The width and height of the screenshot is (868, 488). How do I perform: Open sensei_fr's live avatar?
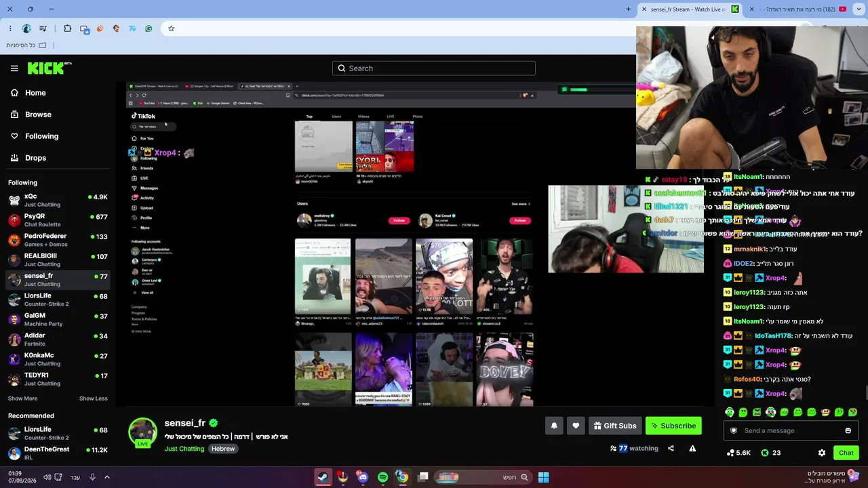(143, 432)
